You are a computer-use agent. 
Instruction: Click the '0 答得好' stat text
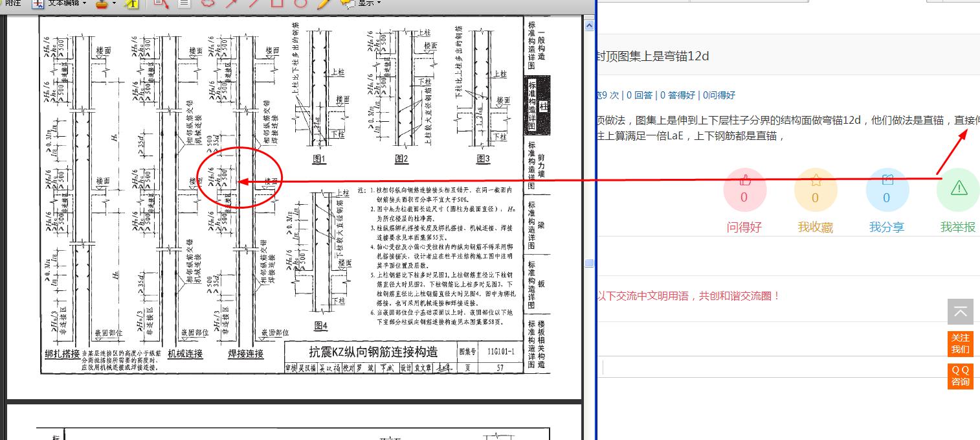point(678,95)
